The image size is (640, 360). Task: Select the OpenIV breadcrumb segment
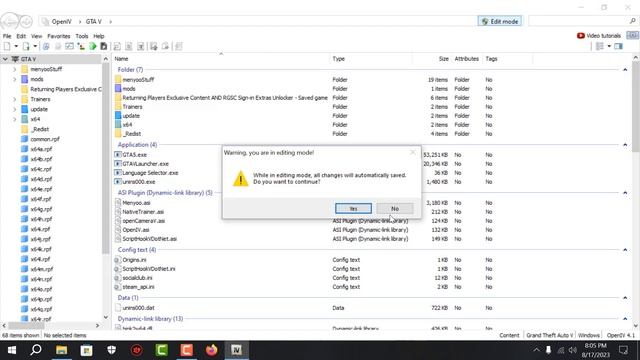tap(62, 21)
